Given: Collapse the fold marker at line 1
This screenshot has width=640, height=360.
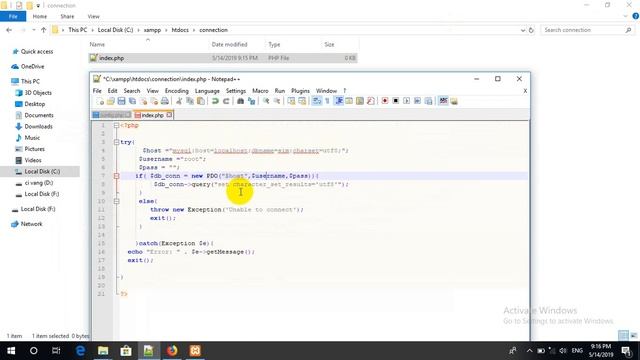Looking at the screenshot, I should coord(116,125).
